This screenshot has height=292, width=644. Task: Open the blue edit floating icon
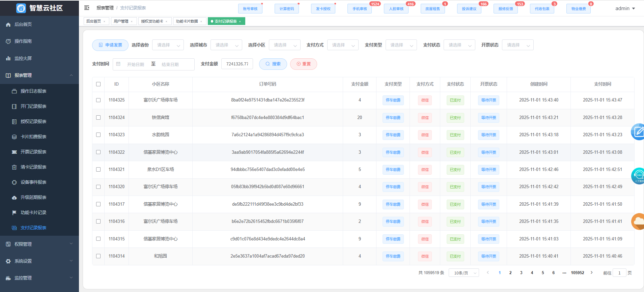(638, 132)
